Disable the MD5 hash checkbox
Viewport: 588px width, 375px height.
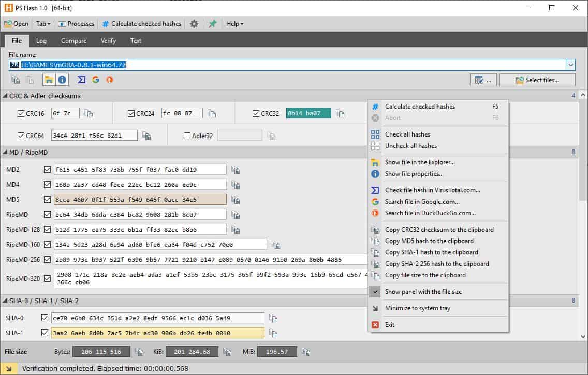(47, 199)
